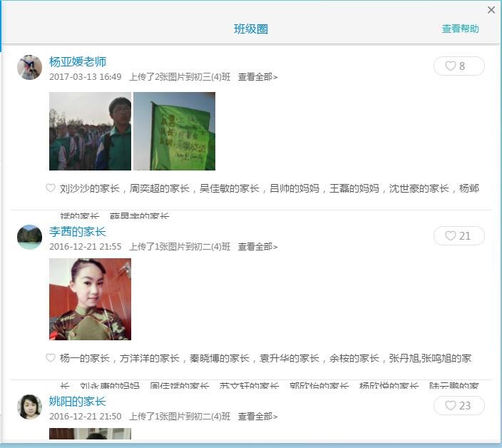The width and height of the screenshot is (502, 448).
Task: Click 吕帅的妈妈 in the likers list
Action: pyautogui.click(x=294, y=188)
